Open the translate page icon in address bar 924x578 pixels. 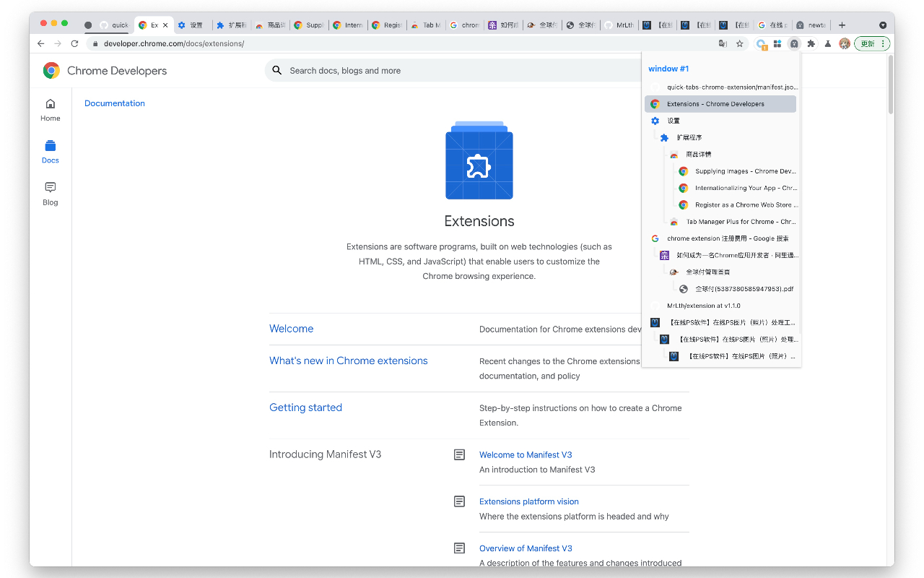[x=723, y=43]
